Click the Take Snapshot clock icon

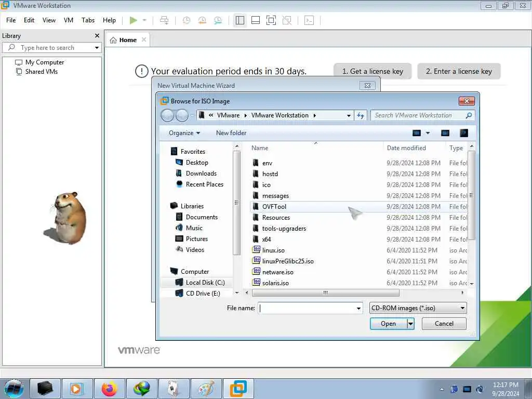[187, 20]
